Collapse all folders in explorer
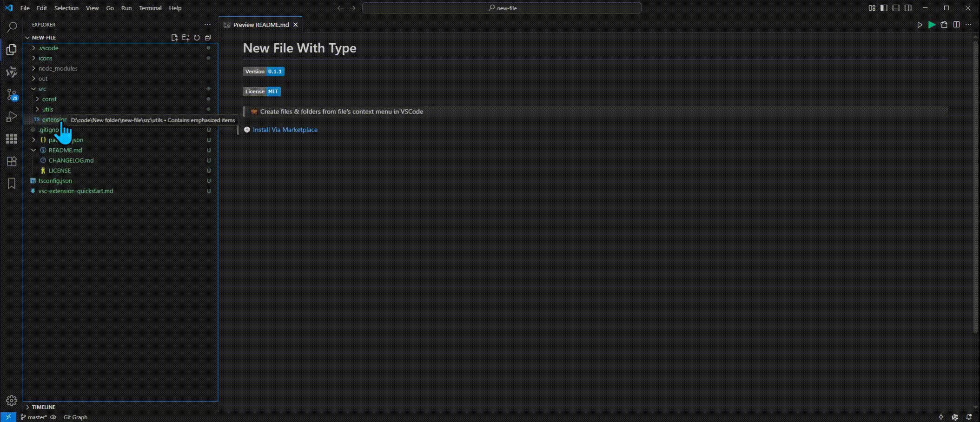Screen dimensions: 980x422 coord(208,38)
